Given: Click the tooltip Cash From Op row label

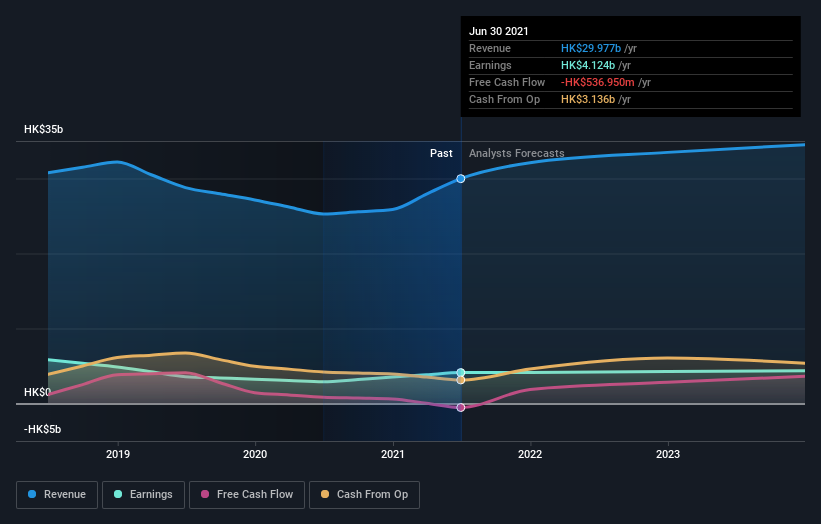Looking at the screenshot, I should click(x=504, y=99).
